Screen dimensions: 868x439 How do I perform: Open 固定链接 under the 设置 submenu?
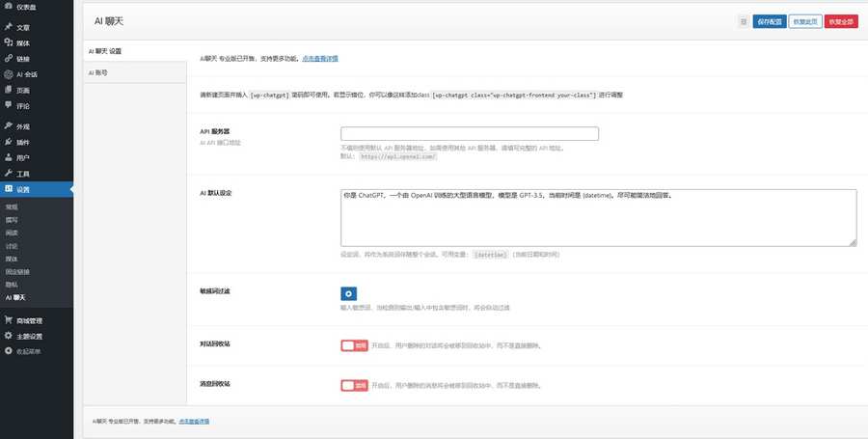[x=19, y=273]
